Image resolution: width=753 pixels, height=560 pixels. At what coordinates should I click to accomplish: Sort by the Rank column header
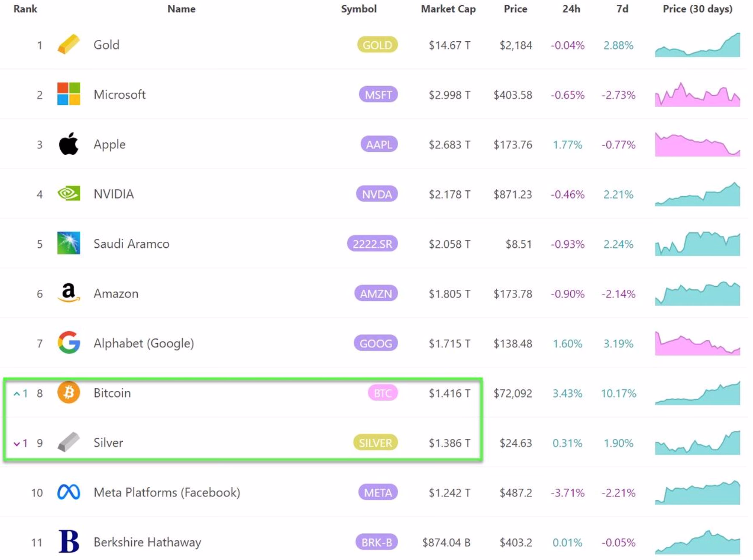[25, 9]
